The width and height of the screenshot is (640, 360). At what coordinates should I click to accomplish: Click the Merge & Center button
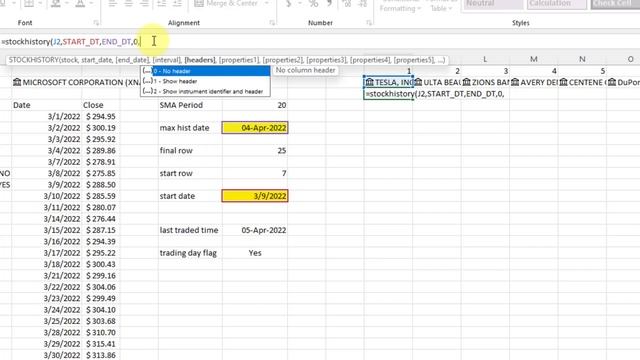click(226, 4)
